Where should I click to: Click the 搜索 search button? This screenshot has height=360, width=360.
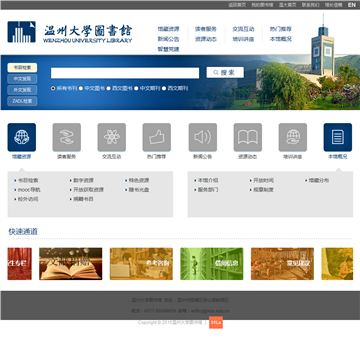tap(225, 73)
